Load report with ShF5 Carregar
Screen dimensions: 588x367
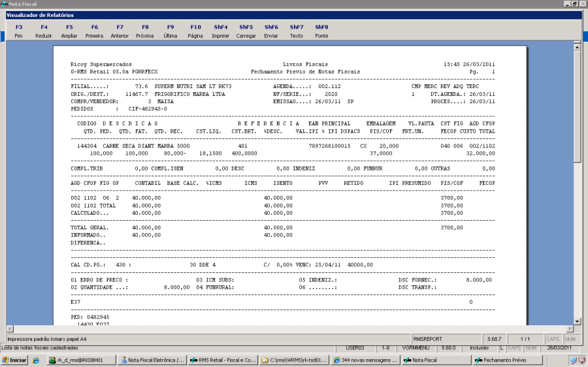pos(246,31)
